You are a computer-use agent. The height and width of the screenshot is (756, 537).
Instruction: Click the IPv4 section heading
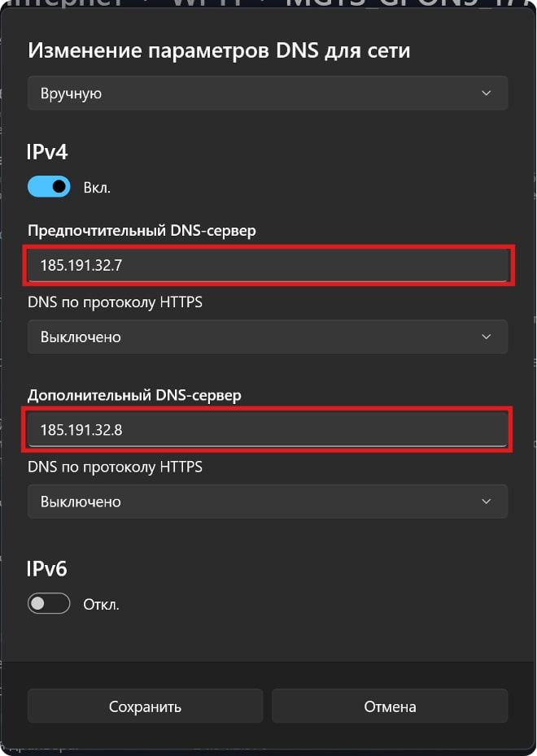[x=48, y=151]
